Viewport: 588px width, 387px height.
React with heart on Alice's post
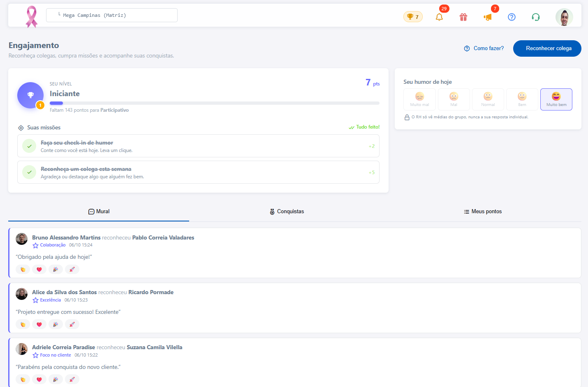39,325
